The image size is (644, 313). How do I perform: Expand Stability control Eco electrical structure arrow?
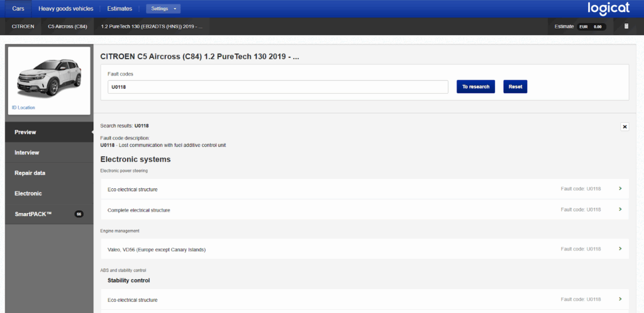[620, 299]
